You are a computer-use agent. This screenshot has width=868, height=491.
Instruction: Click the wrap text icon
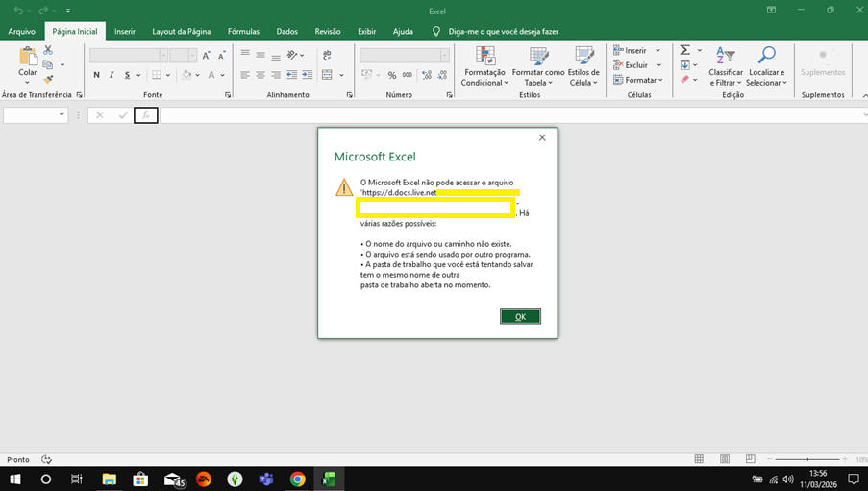tap(327, 55)
